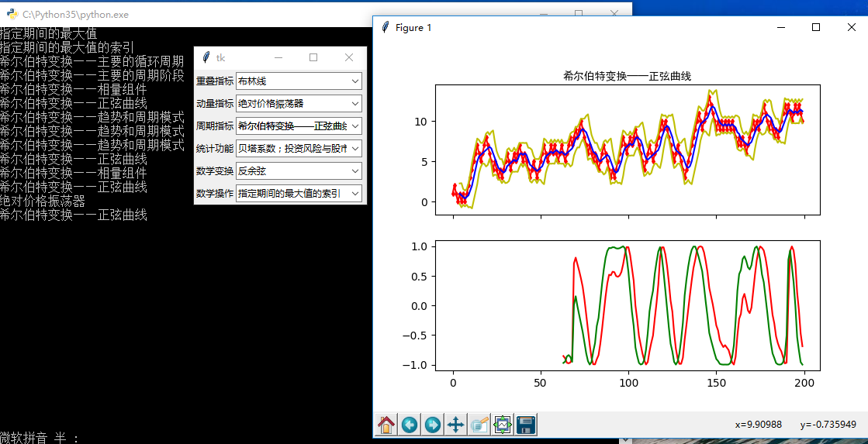The height and width of the screenshot is (444, 868).
Task: Minimize the Figure 1 window
Action: point(781,28)
